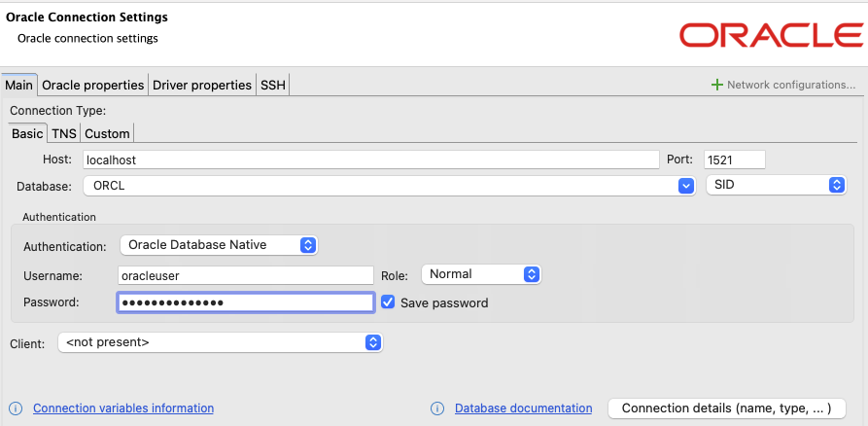Click the Network configurations text link
The height and width of the screenshot is (426, 868).
coord(791,85)
